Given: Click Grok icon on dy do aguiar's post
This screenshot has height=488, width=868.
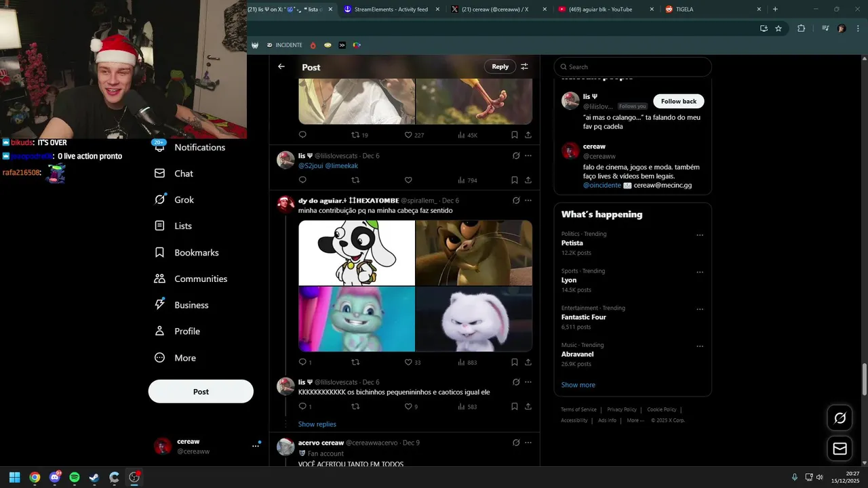Looking at the screenshot, I should click(x=516, y=201).
